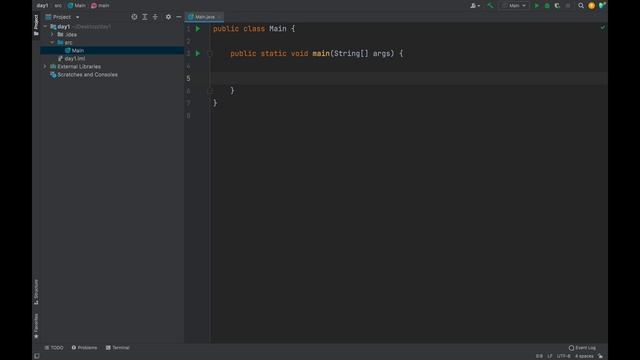Click main method in navigation breadcrumb
The width and height of the screenshot is (640, 360).
[100, 6]
